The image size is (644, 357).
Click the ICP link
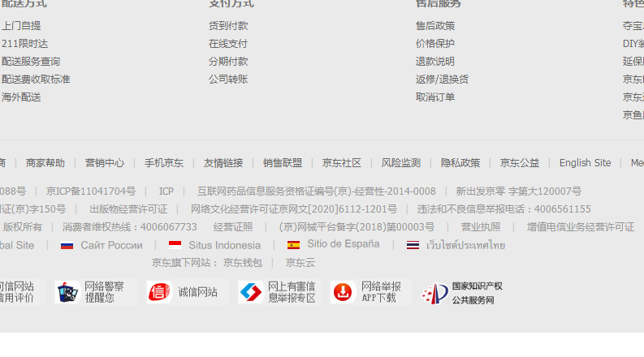pyautogui.click(x=166, y=191)
